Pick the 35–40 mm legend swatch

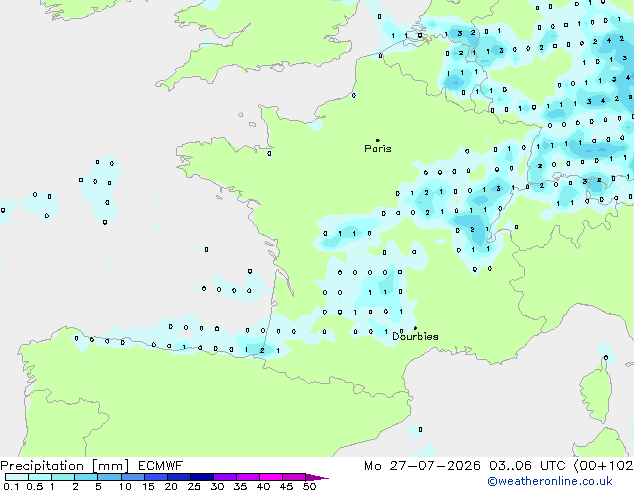point(248,477)
